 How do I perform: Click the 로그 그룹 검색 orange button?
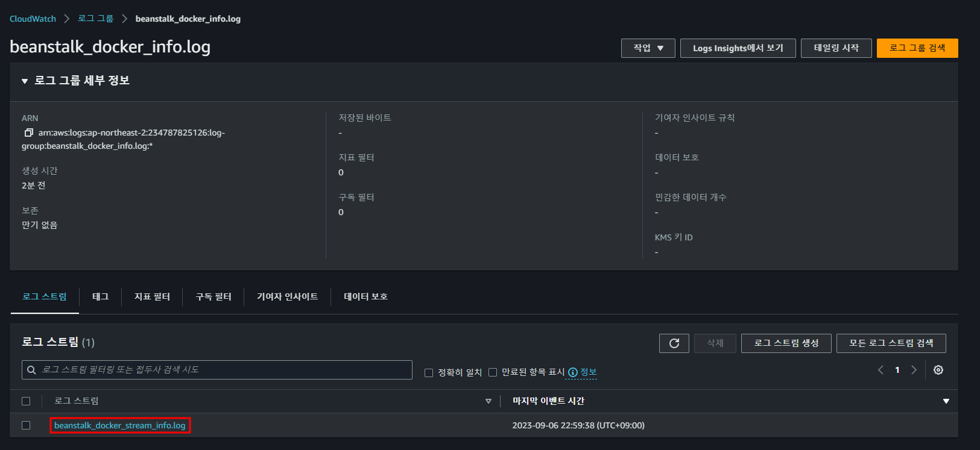tap(917, 48)
